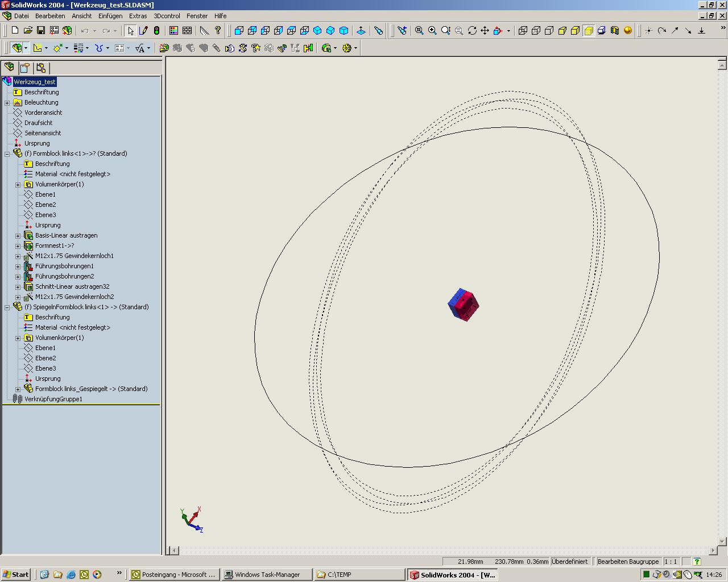Activate the Rotate View tool
The height and width of the screenshot is (582, 728).
[472, 31]
